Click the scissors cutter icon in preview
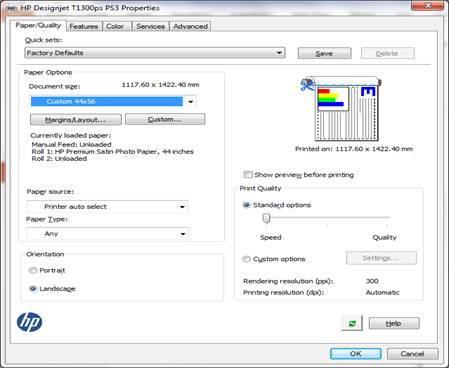 (307, 85)
